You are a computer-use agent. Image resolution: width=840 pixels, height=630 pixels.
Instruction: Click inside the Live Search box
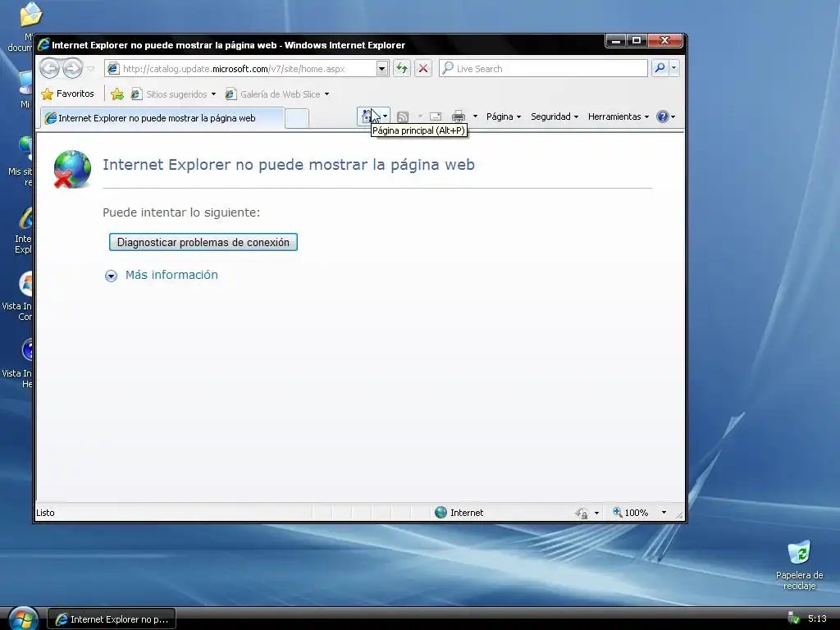pos(543,69)
